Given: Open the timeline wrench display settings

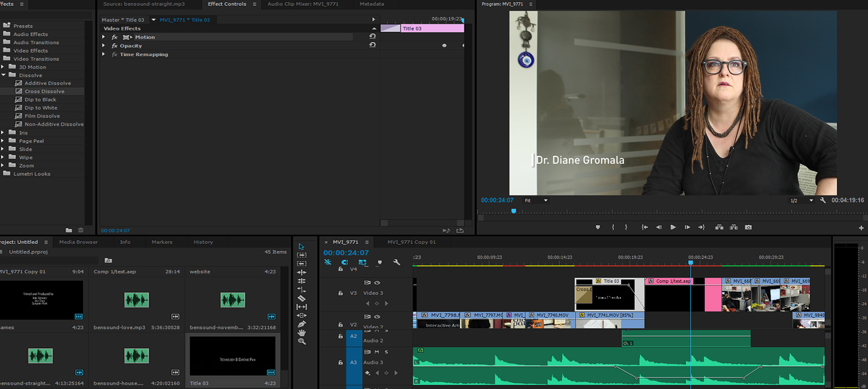Looking at the screenshot, I should (396, 262).
